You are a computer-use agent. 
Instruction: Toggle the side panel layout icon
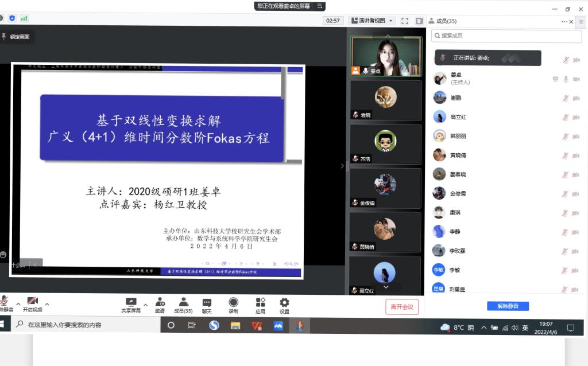(419, 21)
